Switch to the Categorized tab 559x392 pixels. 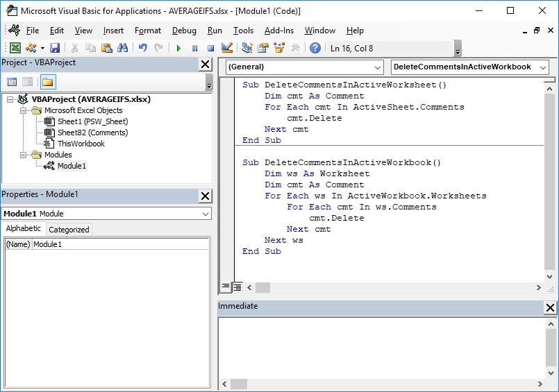69,230
